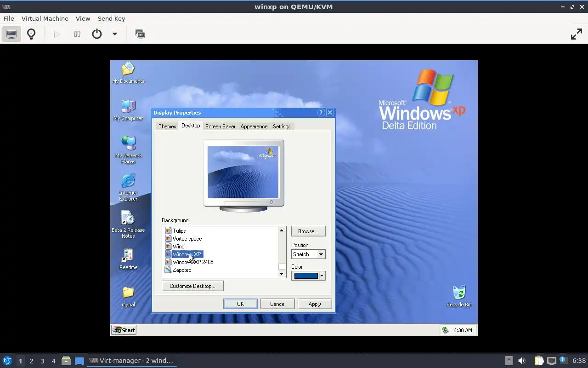The height and width of the screenshot is (368, 588).
Task: Click the host panel file manager icon
Action: 66,361
